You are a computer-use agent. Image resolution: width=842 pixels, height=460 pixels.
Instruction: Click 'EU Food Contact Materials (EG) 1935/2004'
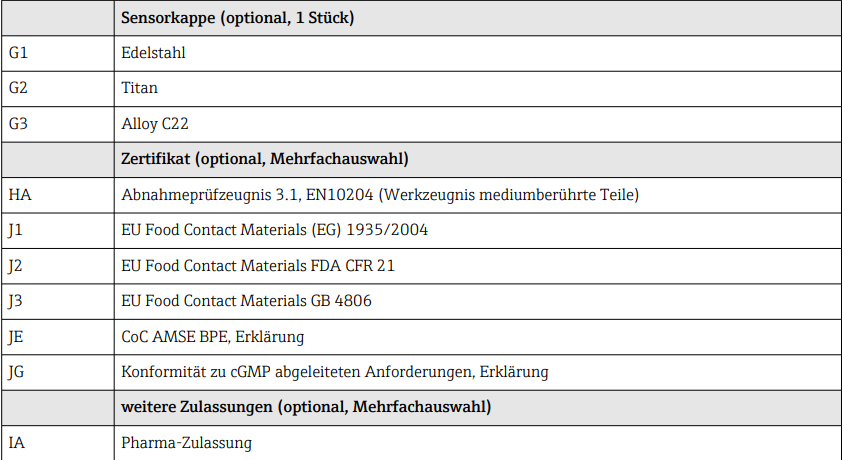(x=275, y=230)
